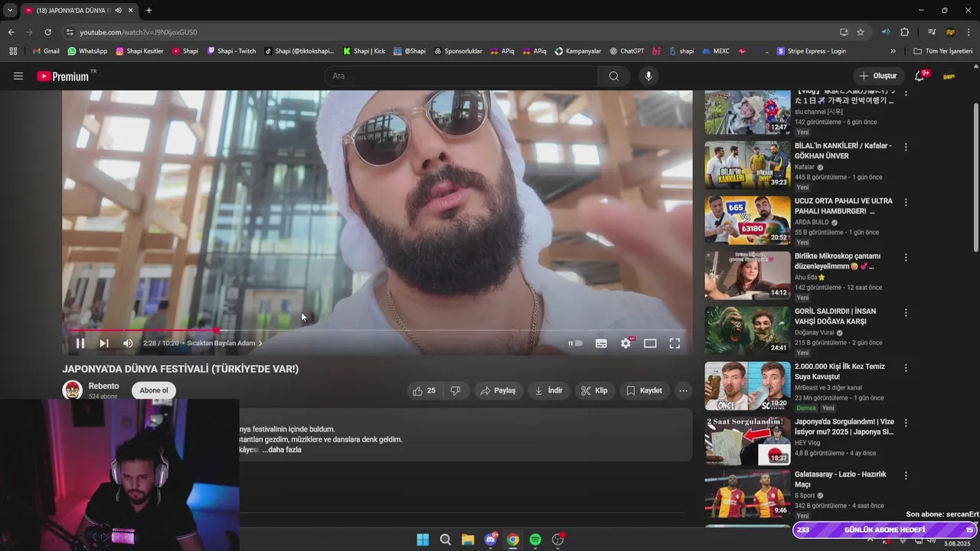Viewport: 980px width, 551px height.
Task: Open more actions ellipsis below video
Action: point(683,390)
